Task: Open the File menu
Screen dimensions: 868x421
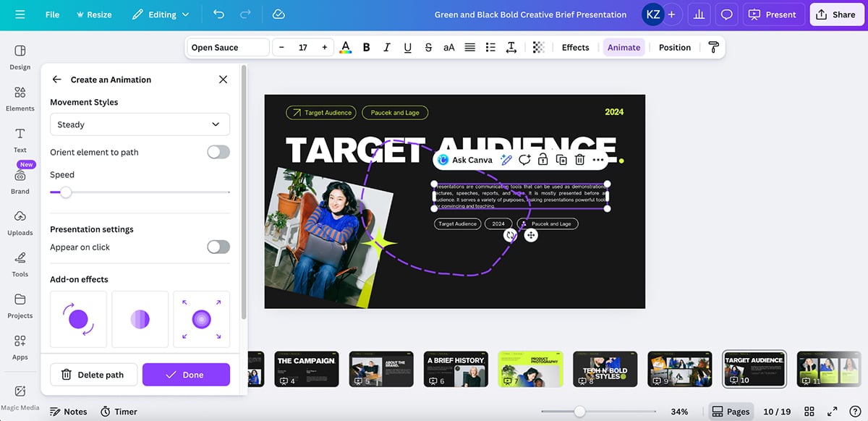Action: [51, 14]
